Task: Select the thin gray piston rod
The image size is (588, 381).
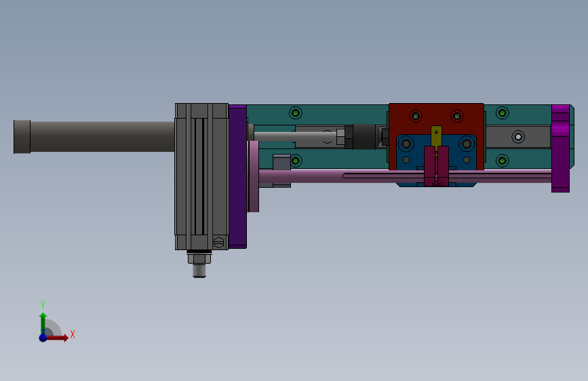Action: coord(296,136)
